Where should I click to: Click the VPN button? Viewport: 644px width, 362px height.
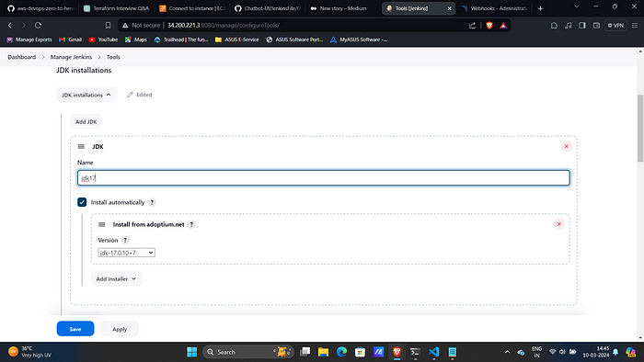615,26
